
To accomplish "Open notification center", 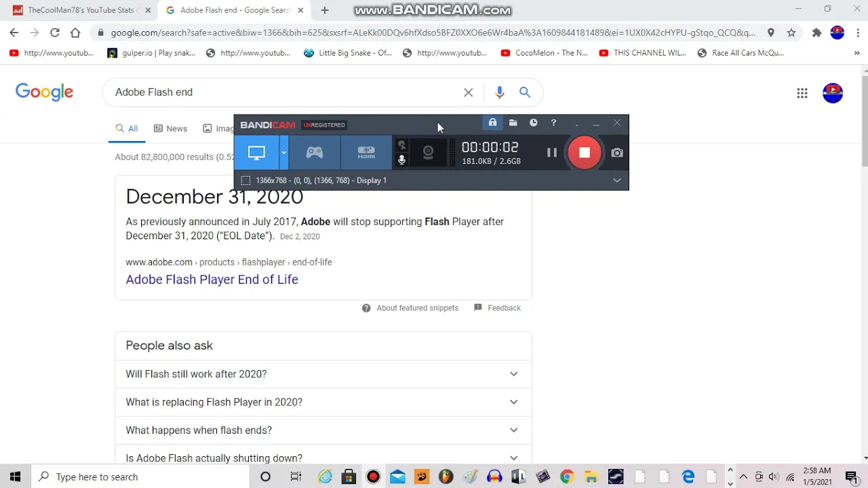I will coord(852,476).
